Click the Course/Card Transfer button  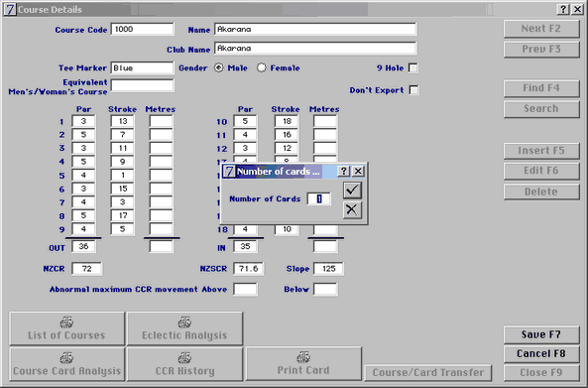click(x=428, y=372)
